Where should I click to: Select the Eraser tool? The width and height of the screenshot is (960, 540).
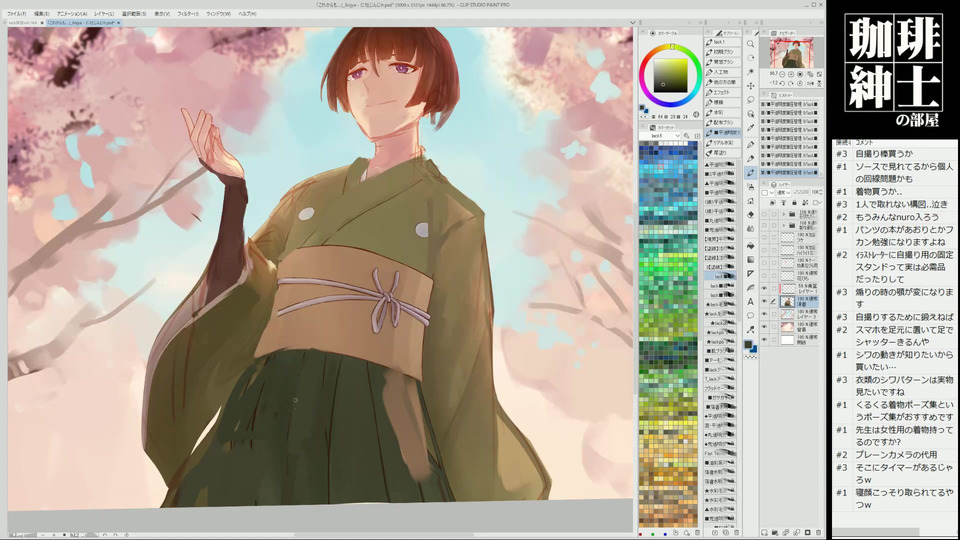pos(751,214)
